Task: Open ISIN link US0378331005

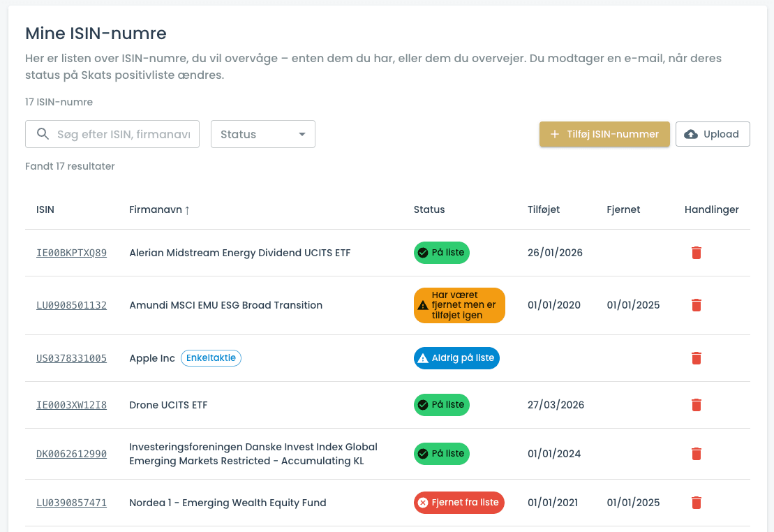Action: click(x=72, y=358)
